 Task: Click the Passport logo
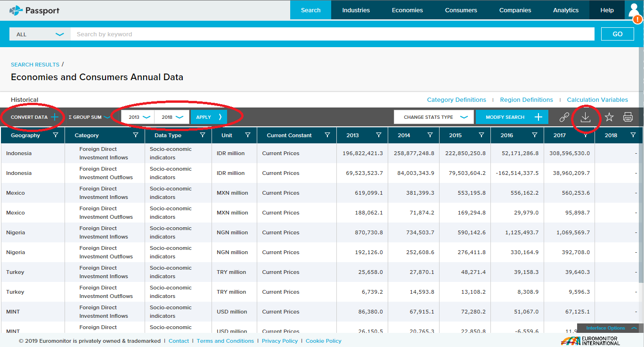(x=35, y=10)
